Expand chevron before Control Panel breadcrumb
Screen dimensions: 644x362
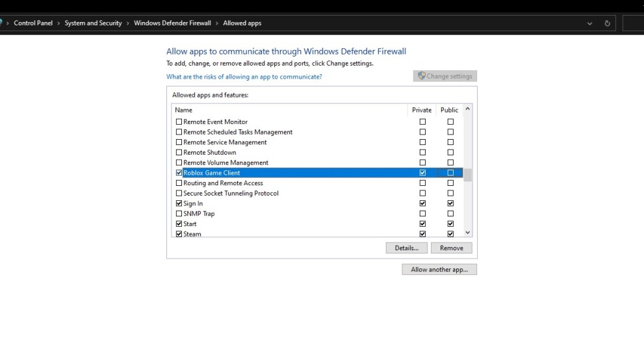[x=7, y=23]
